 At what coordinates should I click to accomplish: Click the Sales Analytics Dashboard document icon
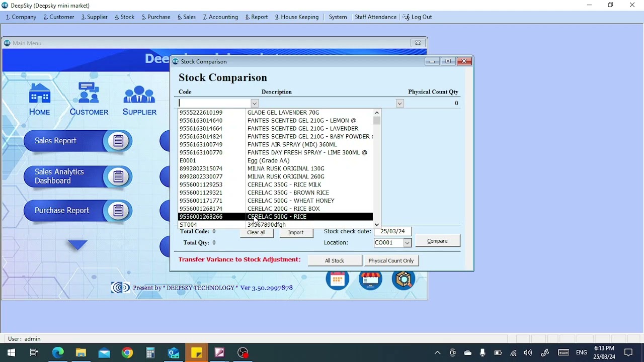point(118,176)
